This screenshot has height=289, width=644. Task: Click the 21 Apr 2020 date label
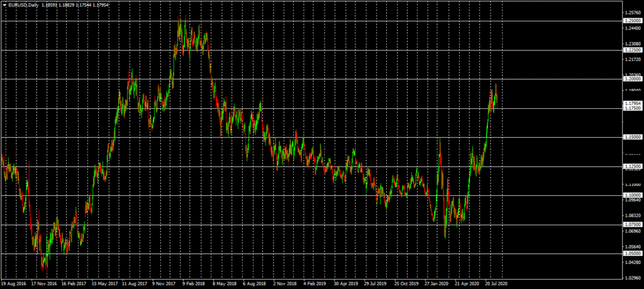click(x=467, y=284)
